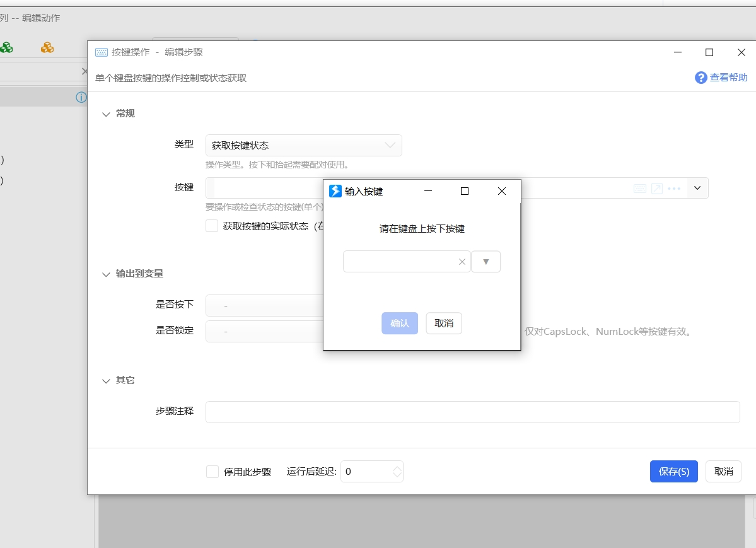Screen dimensions: 756x548
Task: Click the 运行后延迟 value field
Action: click(x=366, y=471)
